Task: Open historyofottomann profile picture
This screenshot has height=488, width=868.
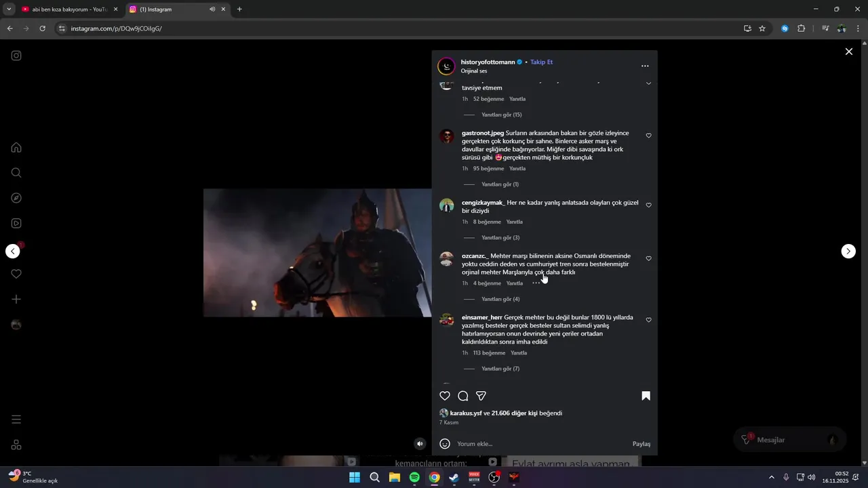Action: 446,66
